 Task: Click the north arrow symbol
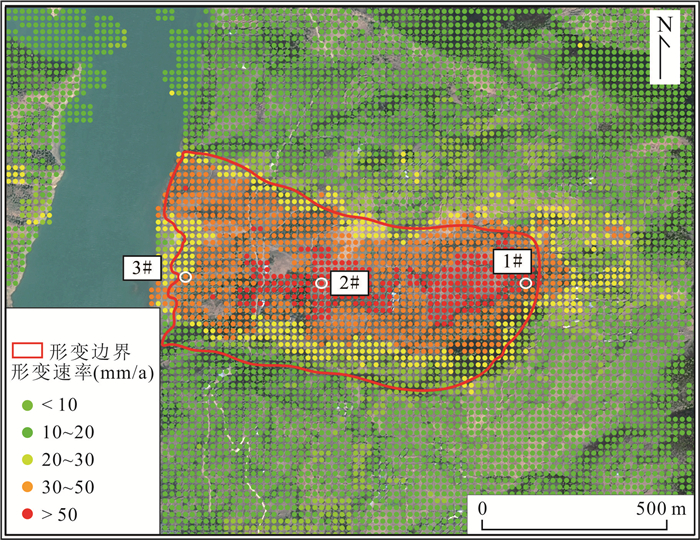click(x=665, y=47)
